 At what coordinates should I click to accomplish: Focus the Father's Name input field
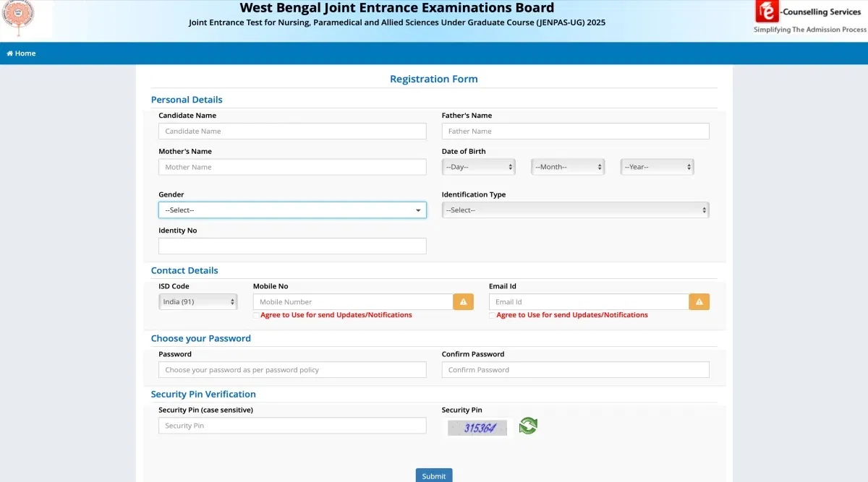click(576, 132)
